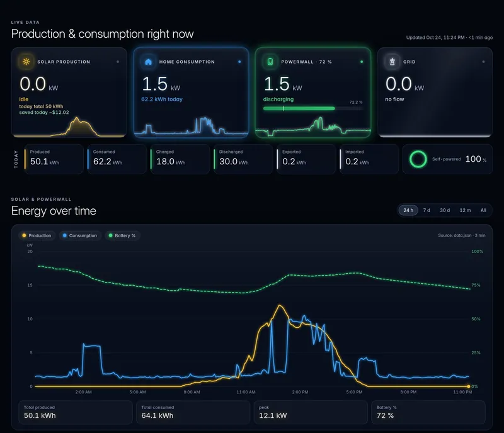Click the green self-powered ring icon
The width and height of the screenshot is (504, 433).
tap(418, 159)
